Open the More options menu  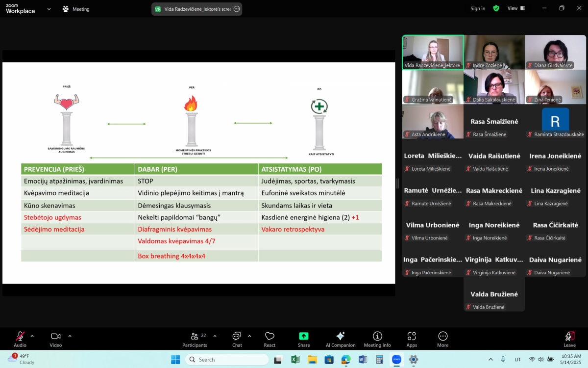point(442,339)
